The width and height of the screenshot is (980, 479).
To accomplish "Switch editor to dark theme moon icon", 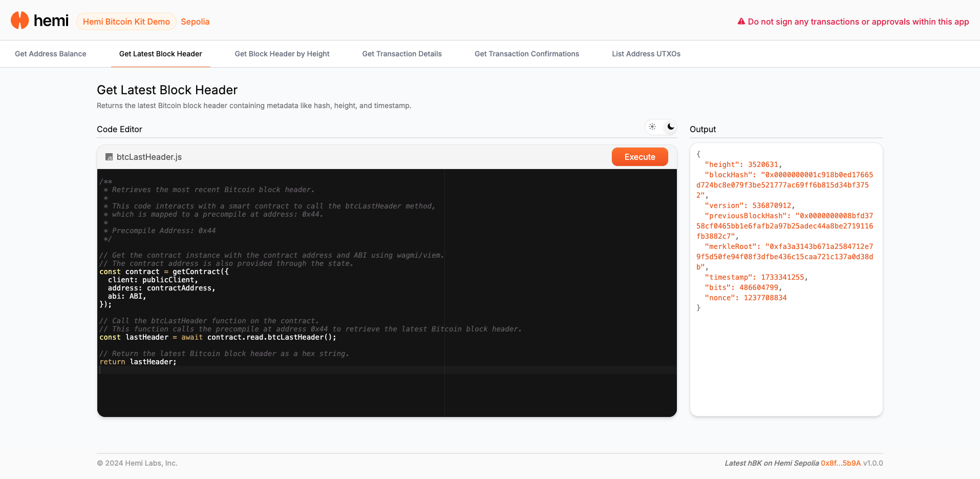I will click(670, 127).
